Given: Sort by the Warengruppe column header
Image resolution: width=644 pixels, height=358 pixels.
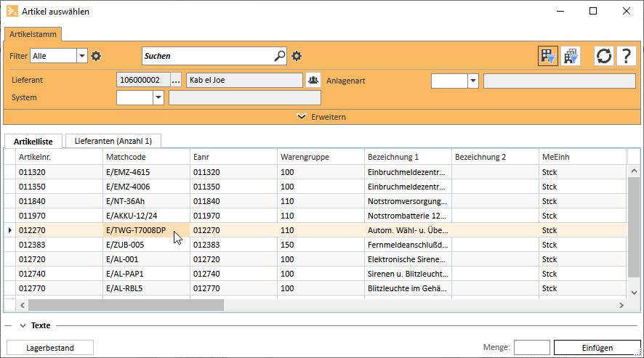Looking at the screenshot, I should 321,157.
